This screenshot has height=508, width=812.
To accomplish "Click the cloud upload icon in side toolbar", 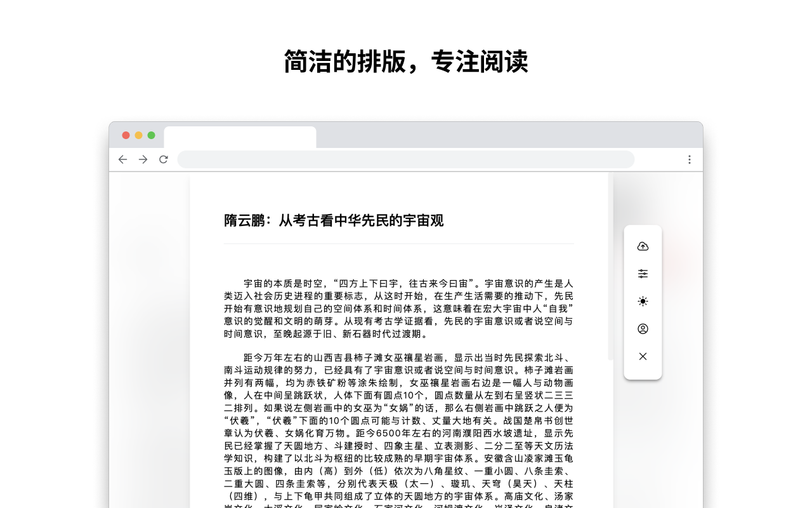I will (x=643, y=246).
